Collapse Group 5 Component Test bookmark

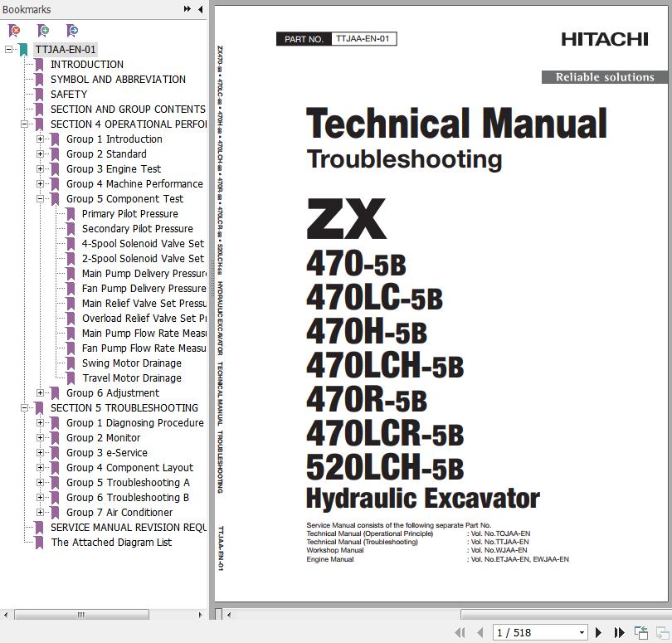point(40,199)
